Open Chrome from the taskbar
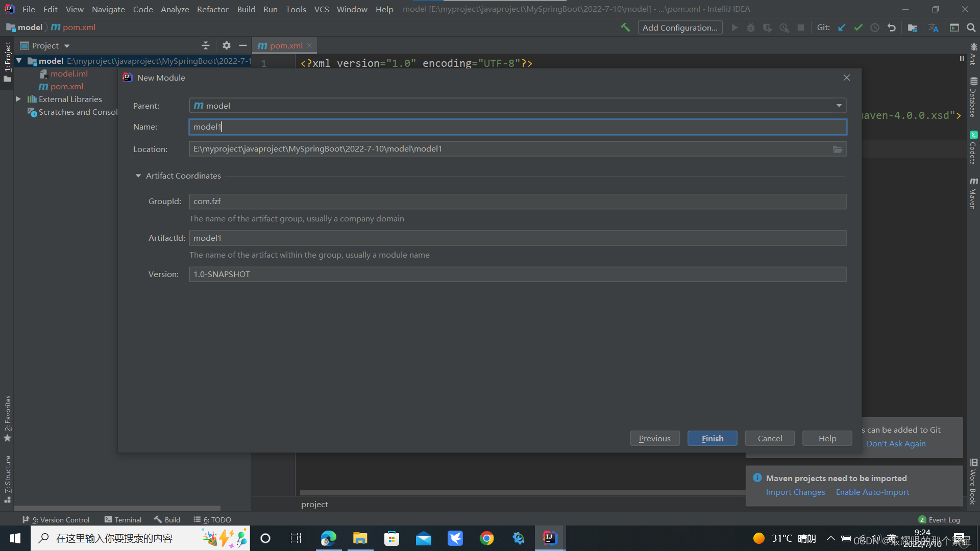The height and width of the screenshot is (551, 980). 486,538
